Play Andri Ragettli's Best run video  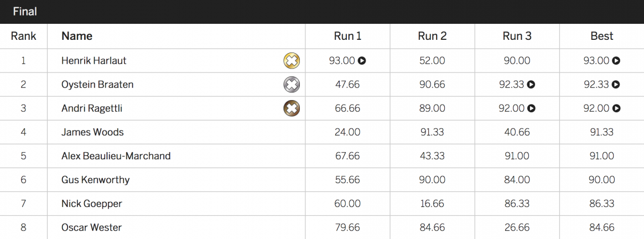coord(616,108)
